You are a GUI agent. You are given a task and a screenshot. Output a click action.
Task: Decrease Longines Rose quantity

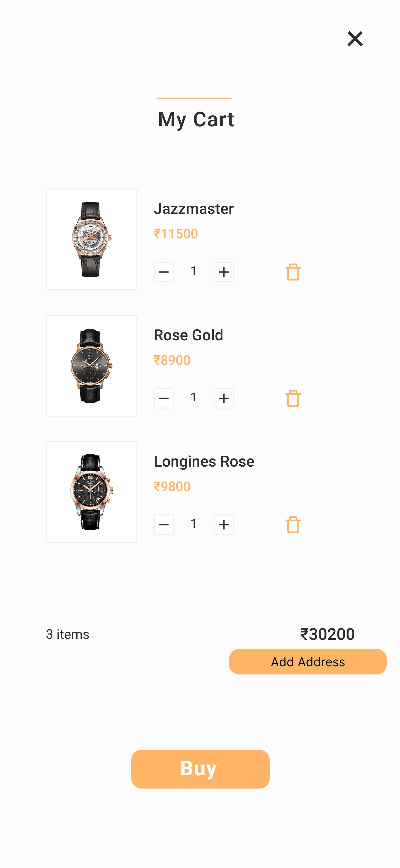coord(164,525)
